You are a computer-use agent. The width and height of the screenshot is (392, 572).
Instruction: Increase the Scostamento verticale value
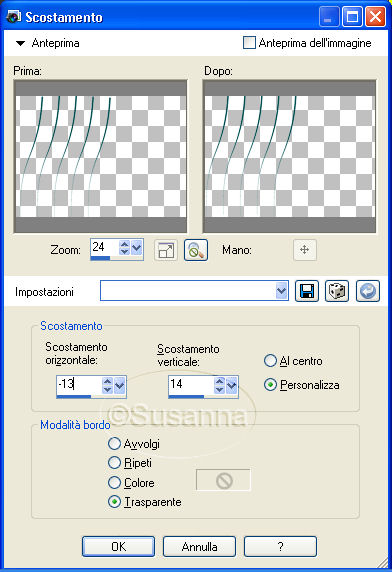click(219, 381)
